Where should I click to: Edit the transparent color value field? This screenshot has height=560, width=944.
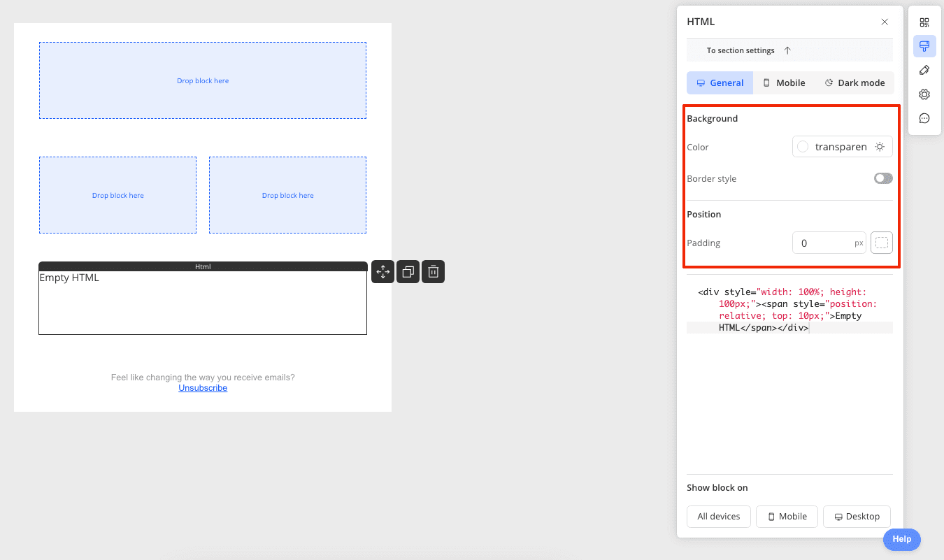pos(841,147)
